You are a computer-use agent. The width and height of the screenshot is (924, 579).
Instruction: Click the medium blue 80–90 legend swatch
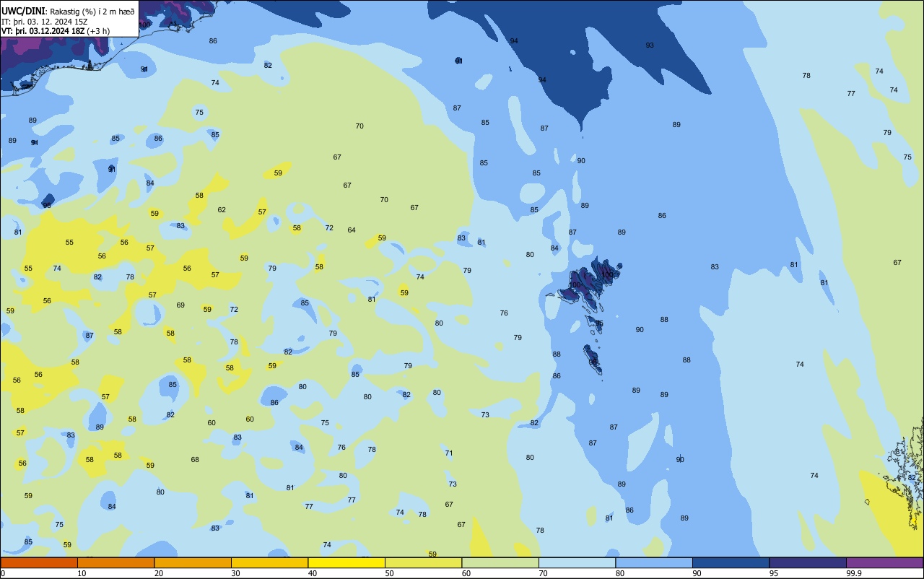(654, 562)
